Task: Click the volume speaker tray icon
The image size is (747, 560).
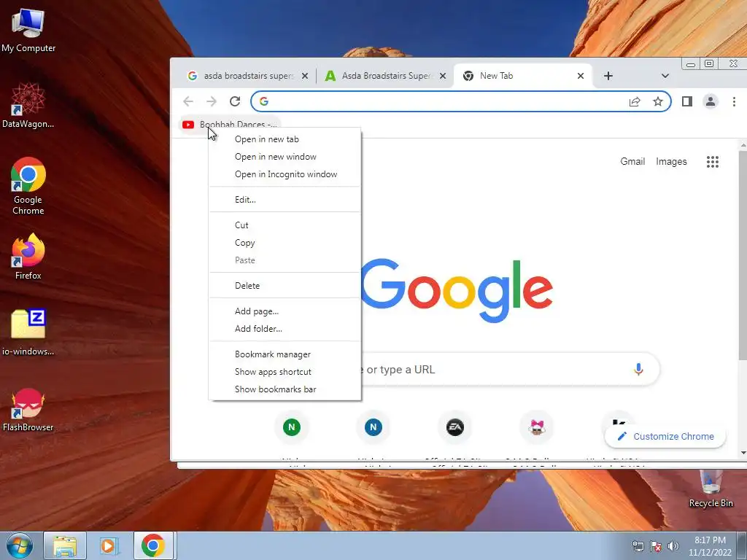Action: click(673, 546)
